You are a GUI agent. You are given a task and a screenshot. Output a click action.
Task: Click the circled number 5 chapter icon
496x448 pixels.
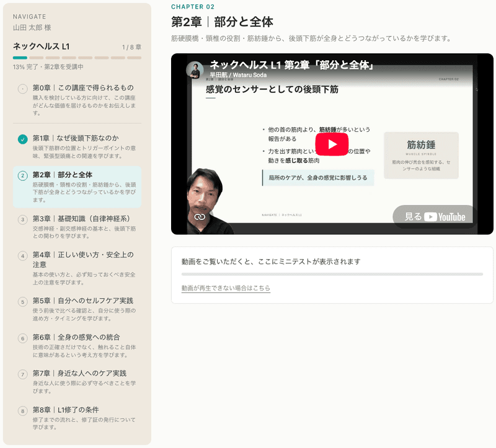pyautogui.click(x=22, y=302)
